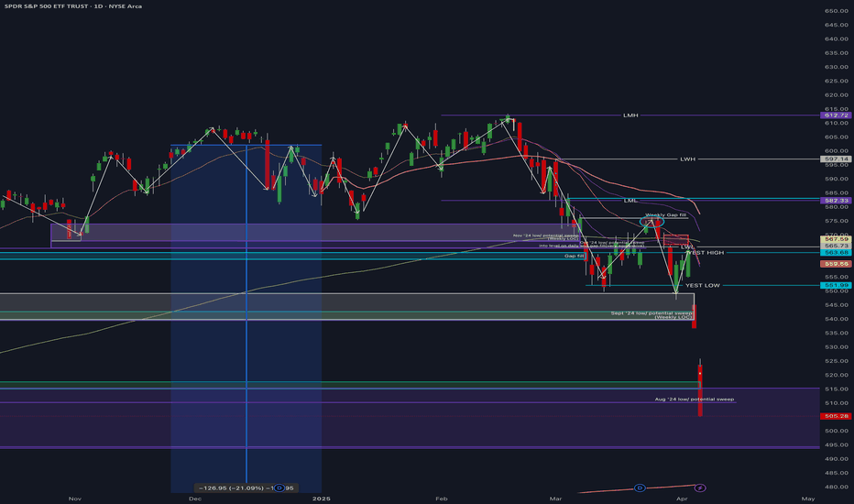This screenshot has width=854, height=504.
Task: Click the 500.00 tick on the price axis
Action: pos(836,431)
